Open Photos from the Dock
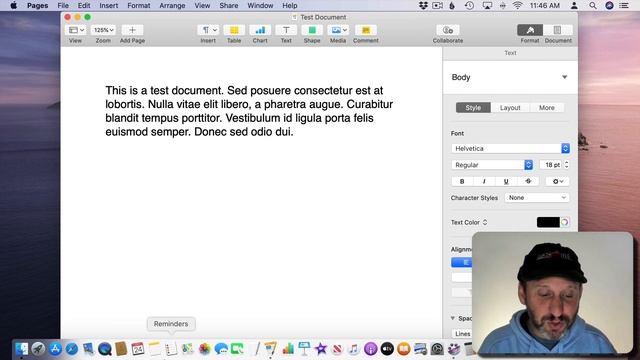Viewport: 640px width, 360px height. coord(204,349)
